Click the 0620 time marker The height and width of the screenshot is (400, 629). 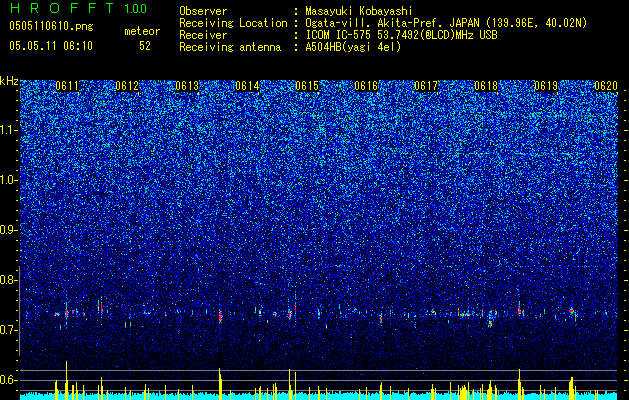[606, 86]
